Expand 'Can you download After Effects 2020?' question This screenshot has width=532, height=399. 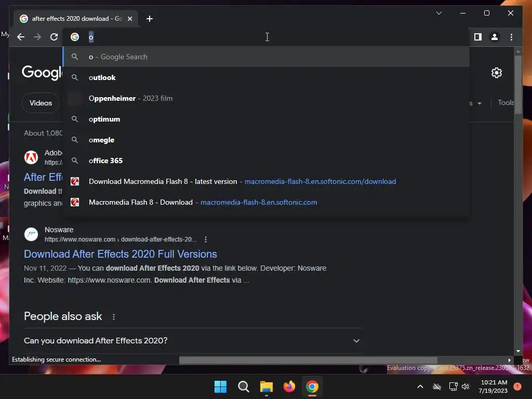point(192,341)
